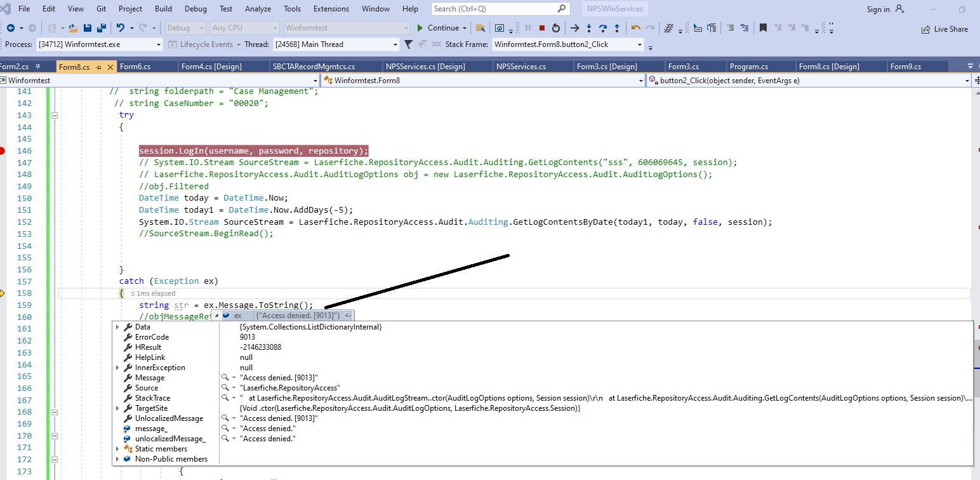
Task: Click the Restart debugging icon
Action: 556,28
